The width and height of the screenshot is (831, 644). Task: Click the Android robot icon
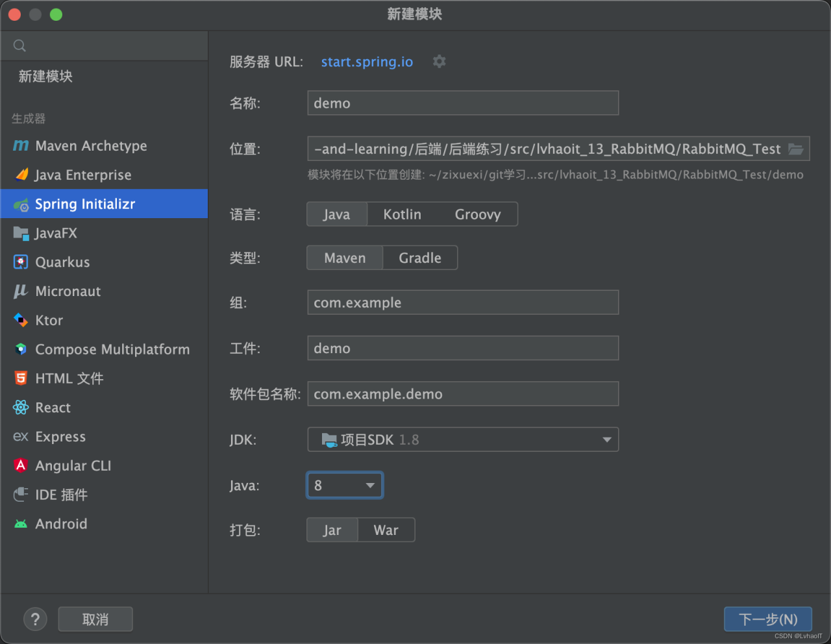tap(21, 524)
